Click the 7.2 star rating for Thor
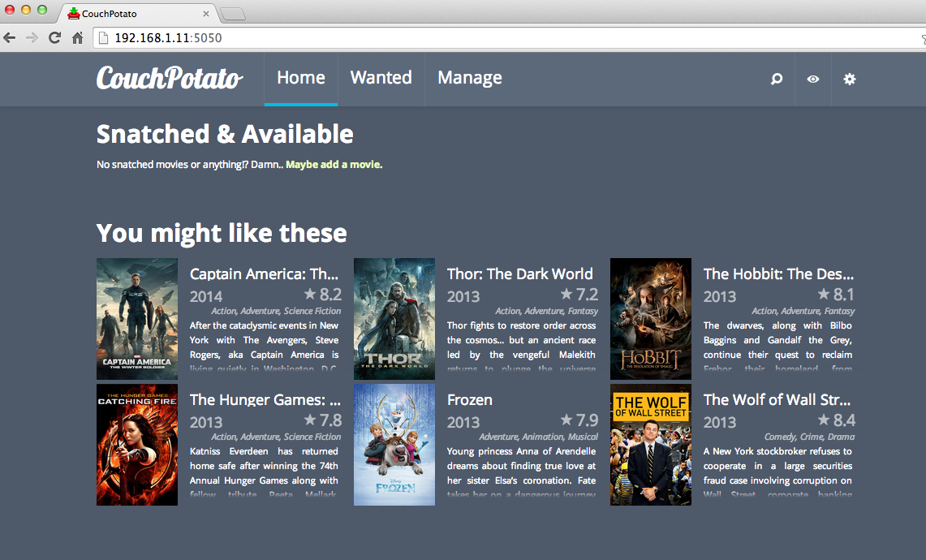 [579, 294]
